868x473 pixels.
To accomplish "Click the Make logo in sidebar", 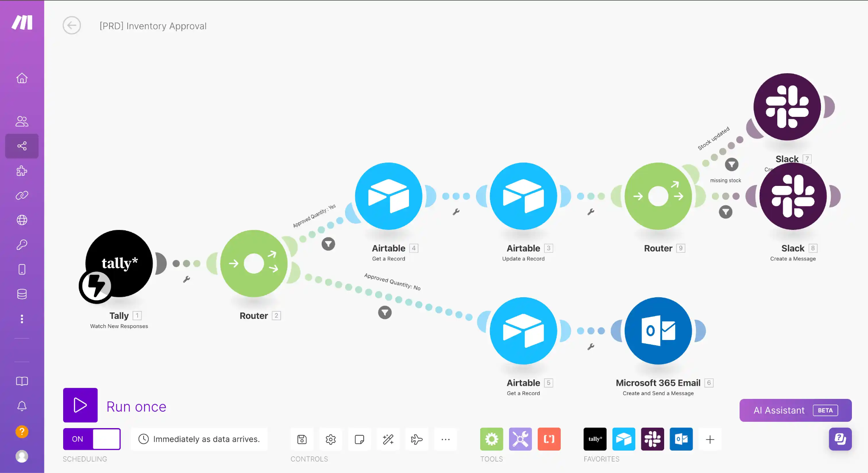I will [x=22, y=22].
